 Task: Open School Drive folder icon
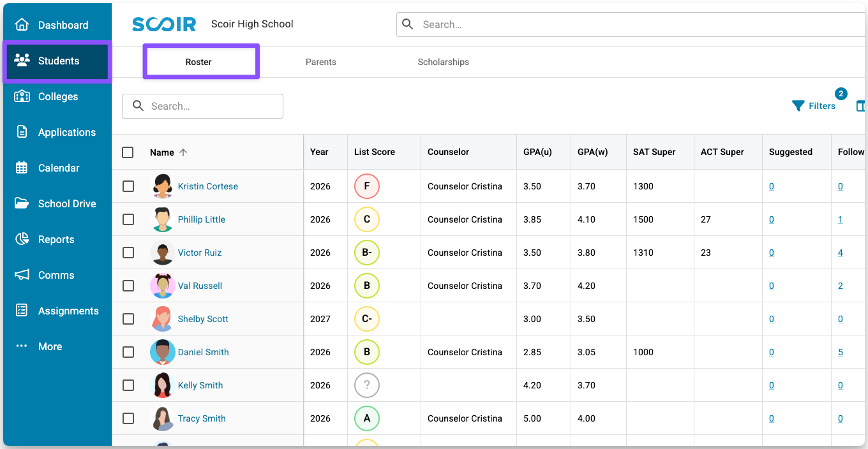point(22,203)
